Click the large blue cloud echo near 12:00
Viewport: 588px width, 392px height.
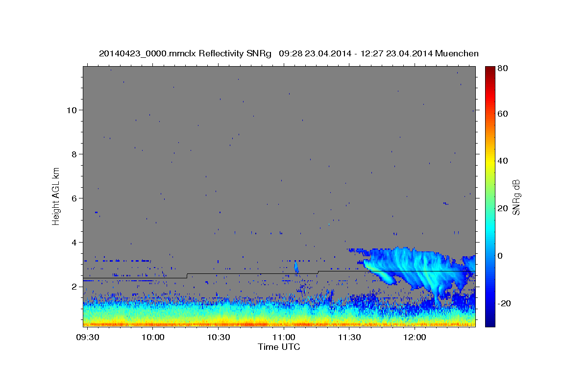(x=416, y=272)
